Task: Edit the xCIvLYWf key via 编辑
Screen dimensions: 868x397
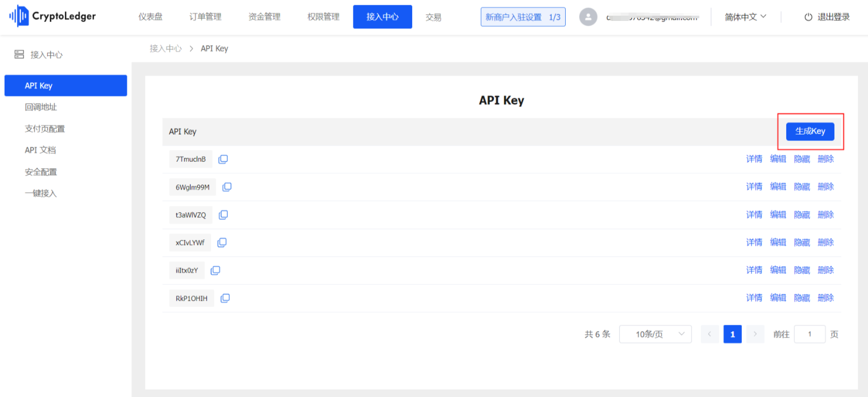Action: [778, 242]
